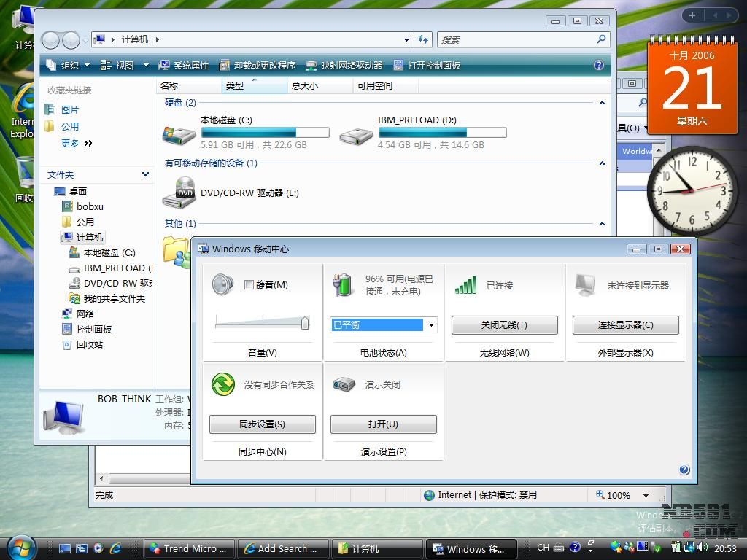
Task: Open the 已平衡 power plan dropdown
Action: [431, 325]
